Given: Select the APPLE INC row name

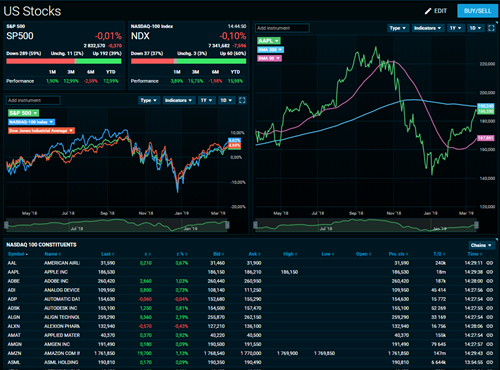Looking at the screenshot, I should tap(56, 272).
